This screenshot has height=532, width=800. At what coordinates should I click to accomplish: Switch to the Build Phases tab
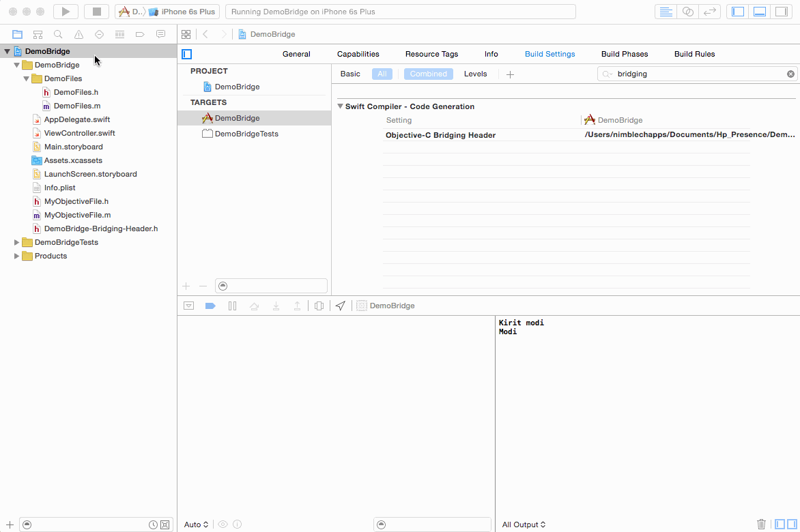pos(625,54)
